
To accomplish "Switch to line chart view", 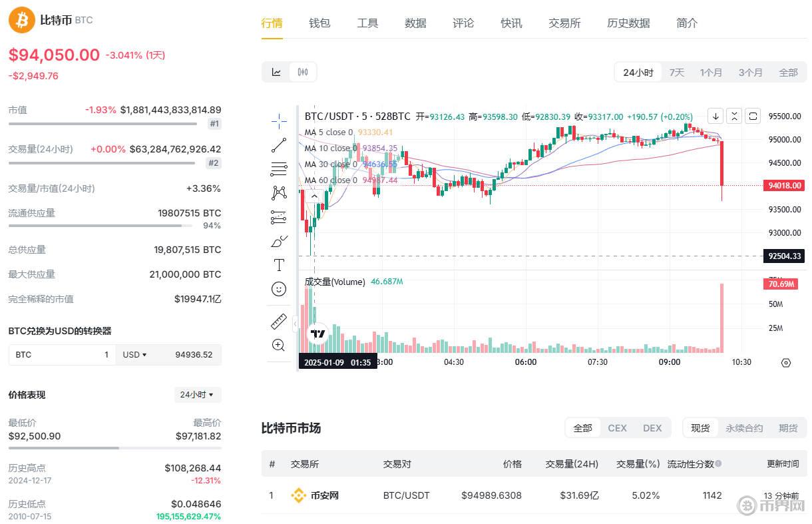I will point(276,72).
